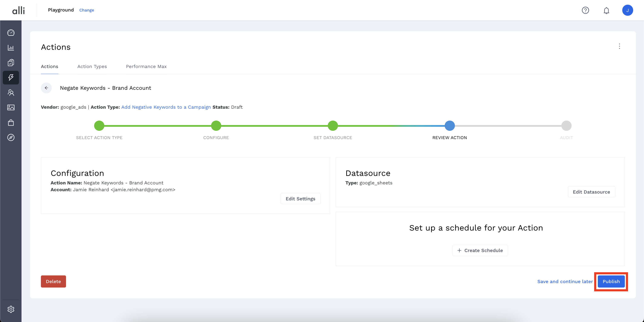Open the notifications bell
This screenshot has height=322, width=644.
pos(606,10)
